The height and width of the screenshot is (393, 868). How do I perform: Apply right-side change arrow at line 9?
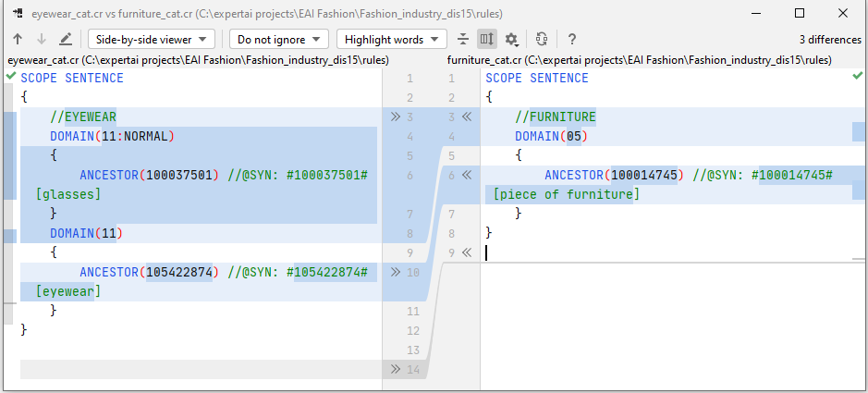pyautogui.click(x=467, y=252)
